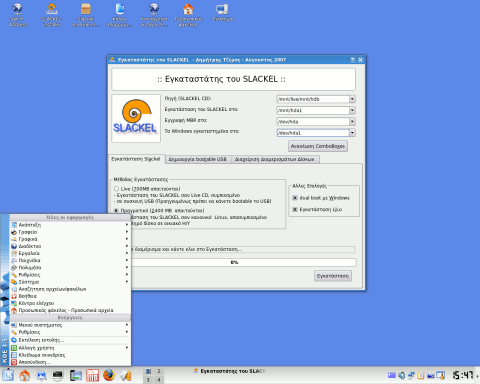Click the /dev/hda MBR field
The height and width of the screenshot is (384, 480).
pos(313,122)
